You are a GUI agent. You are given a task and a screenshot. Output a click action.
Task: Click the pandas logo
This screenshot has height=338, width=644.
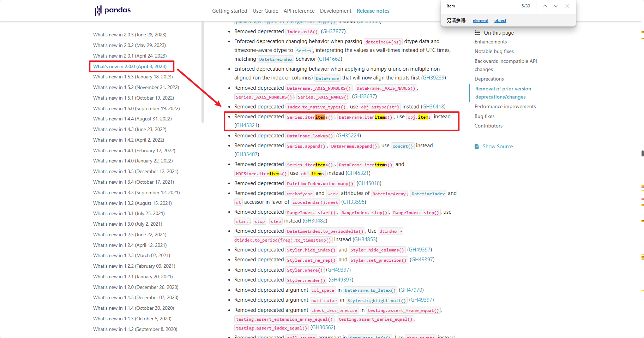tap(112, 11)
